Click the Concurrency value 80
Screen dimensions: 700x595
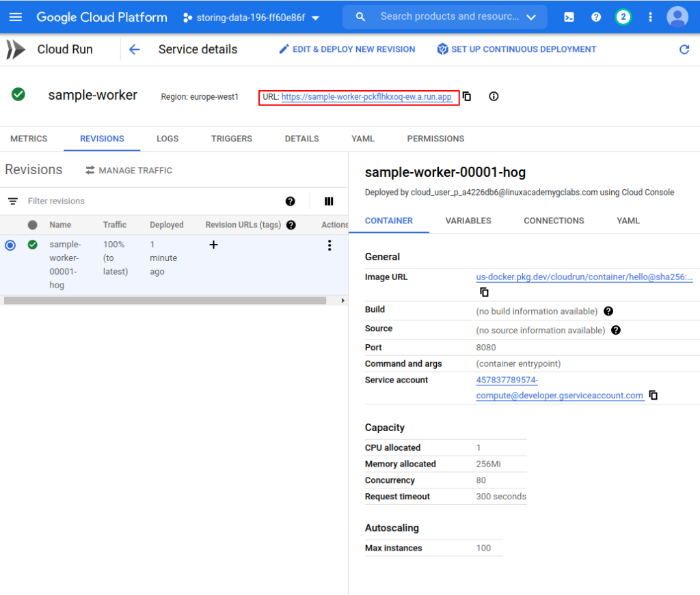tap(481, 480)
